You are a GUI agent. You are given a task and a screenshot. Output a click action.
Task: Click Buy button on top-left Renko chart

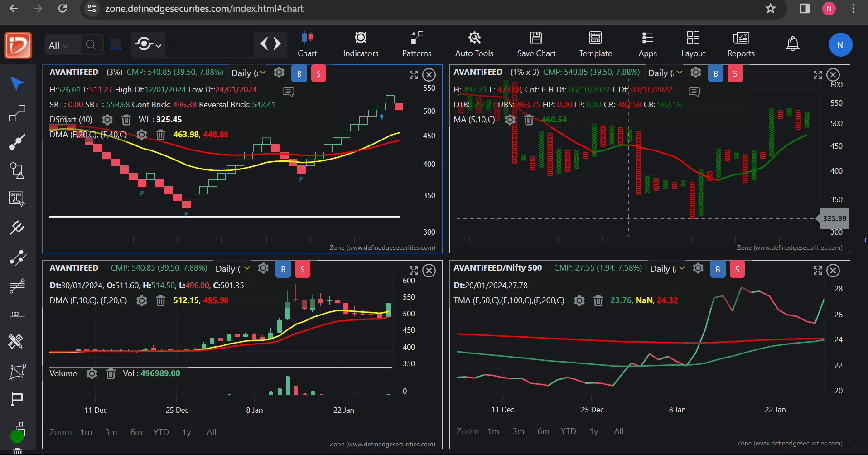[299, 73]
